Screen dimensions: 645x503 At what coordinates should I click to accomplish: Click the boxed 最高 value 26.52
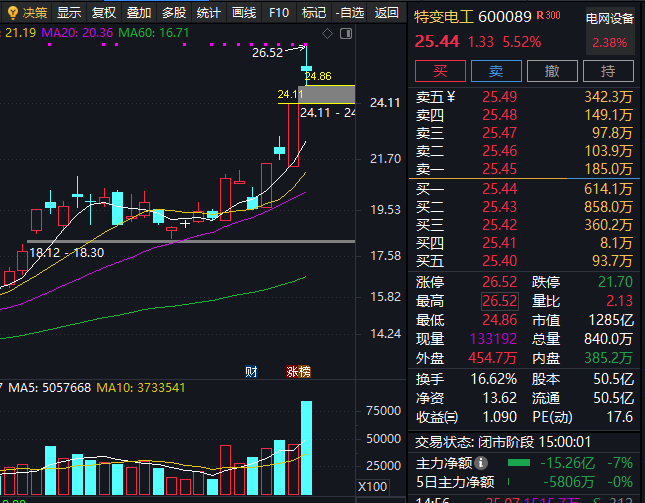click(x=499, y=301)
